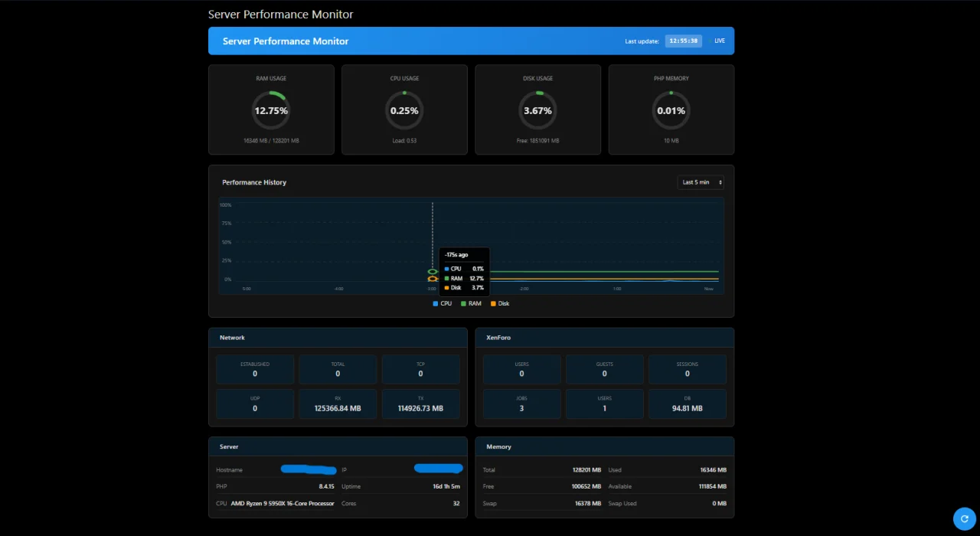980x536 pixels.
Task: Click the XenForo panel header
Action: pos(605,338)
